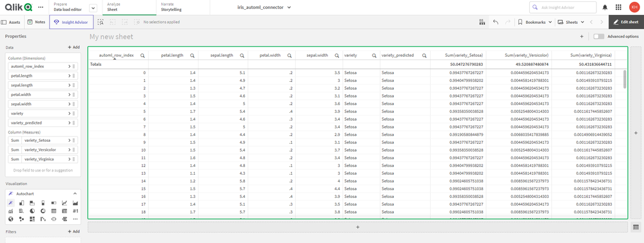Viewport: 644px width, 243px height.
Task: Clear all selections icon
Action: [x=137, y=22]
